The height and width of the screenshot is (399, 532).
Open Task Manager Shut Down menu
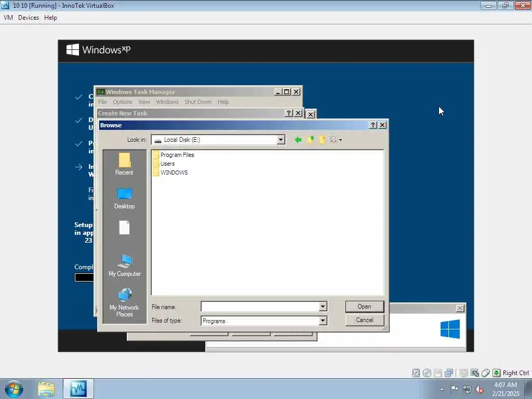(x=198, y=102)
